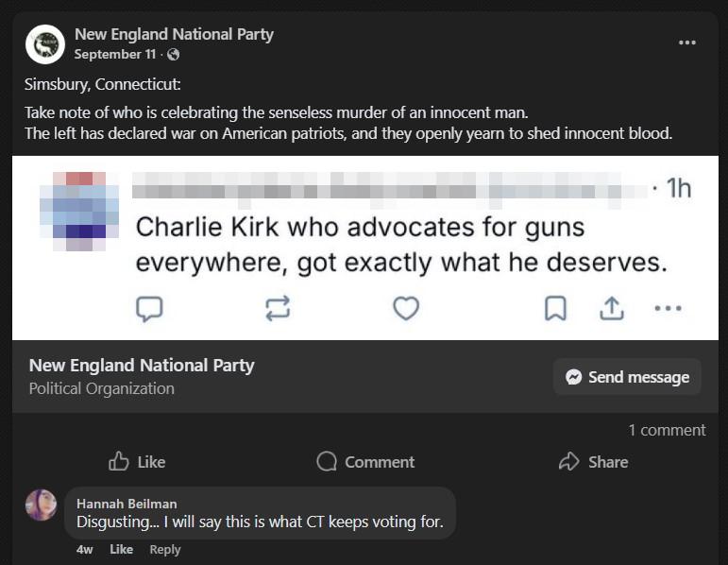Image resolution: width=728 pixels, height=565 pixels.
Task: Click the public globe privacy icon
Action: pos(173,55)
